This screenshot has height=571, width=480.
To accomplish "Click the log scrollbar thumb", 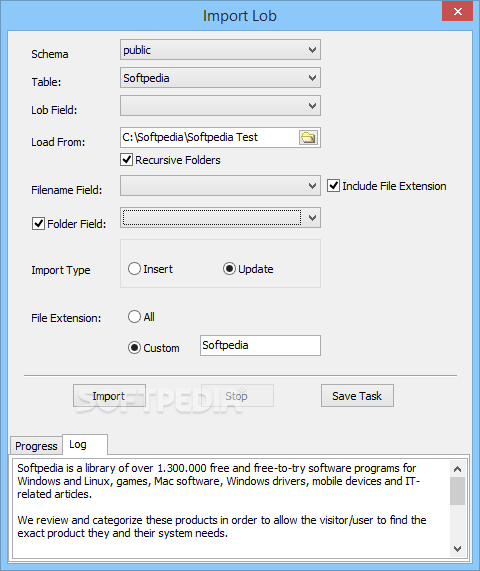I will pyautogui.click(x=457, y=491).
